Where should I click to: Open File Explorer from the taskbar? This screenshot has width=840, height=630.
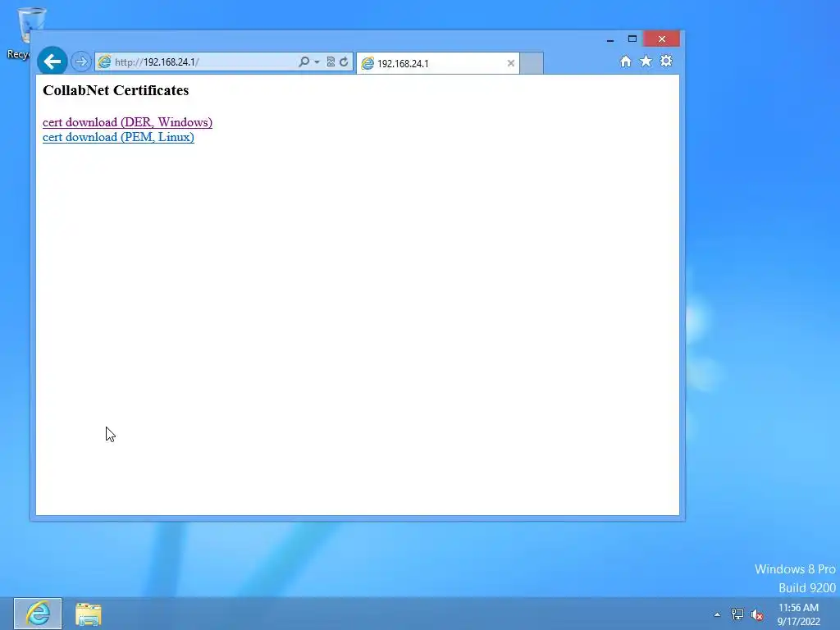89,614
